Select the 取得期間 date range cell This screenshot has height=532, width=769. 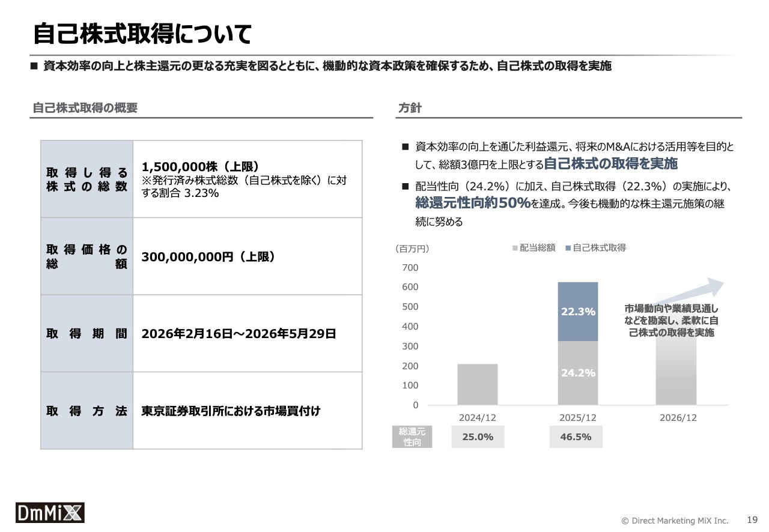(x=247, y=334)
